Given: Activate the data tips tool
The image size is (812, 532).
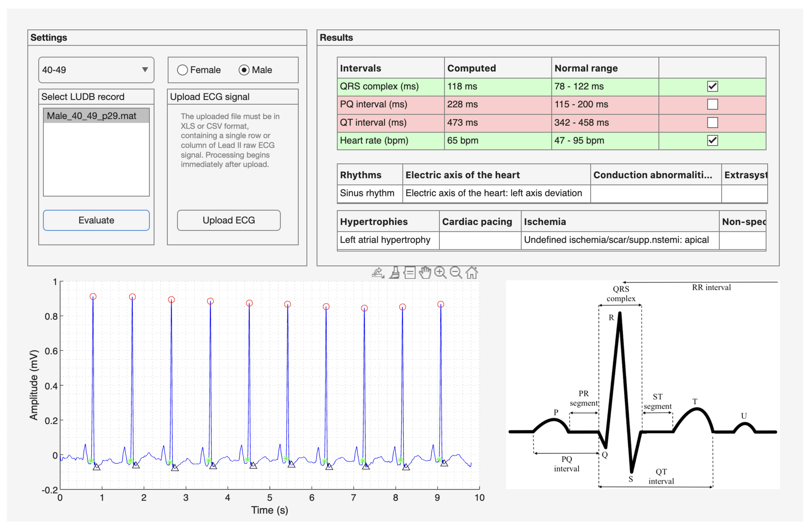Looking at the screenshot, I should point(409,273).
